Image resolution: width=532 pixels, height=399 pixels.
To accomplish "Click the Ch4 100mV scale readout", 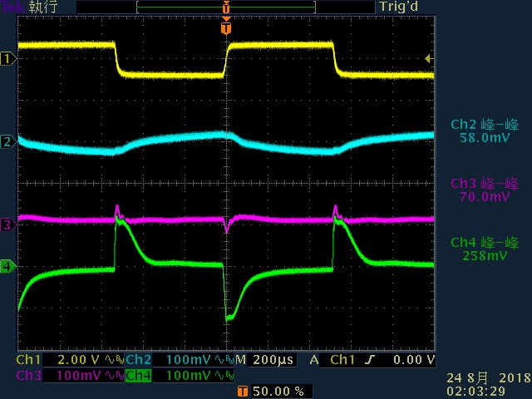I will point(189,375).
